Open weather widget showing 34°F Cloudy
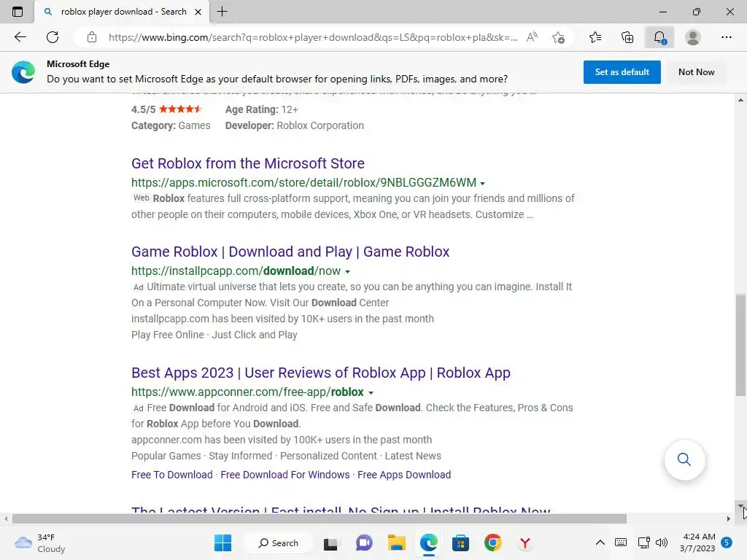747x560 pixels. coord(40,543)
